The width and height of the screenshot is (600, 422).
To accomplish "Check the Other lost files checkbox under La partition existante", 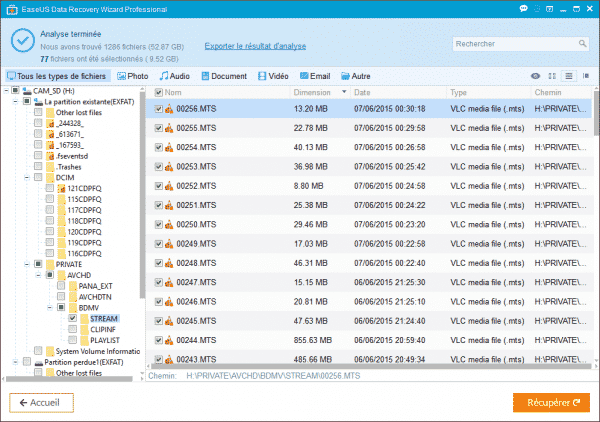I will (38, 112).
